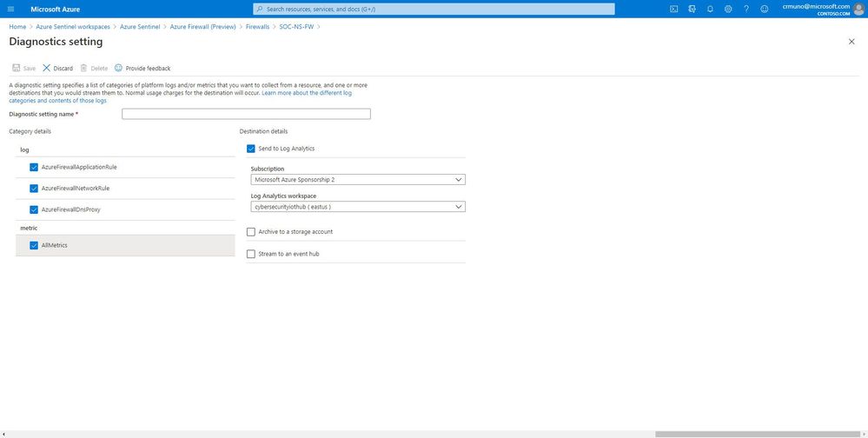
Task: Show notifications bell
Action: [x=710, y=9]
